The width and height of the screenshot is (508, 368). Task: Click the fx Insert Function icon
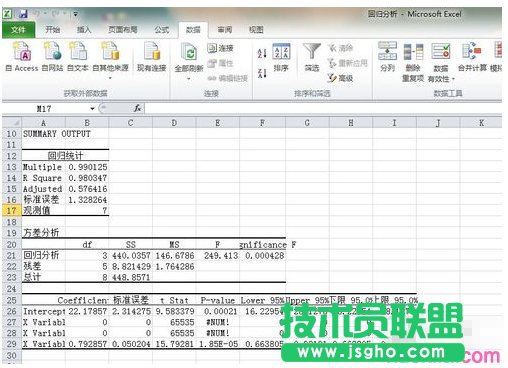coord(137,108)
